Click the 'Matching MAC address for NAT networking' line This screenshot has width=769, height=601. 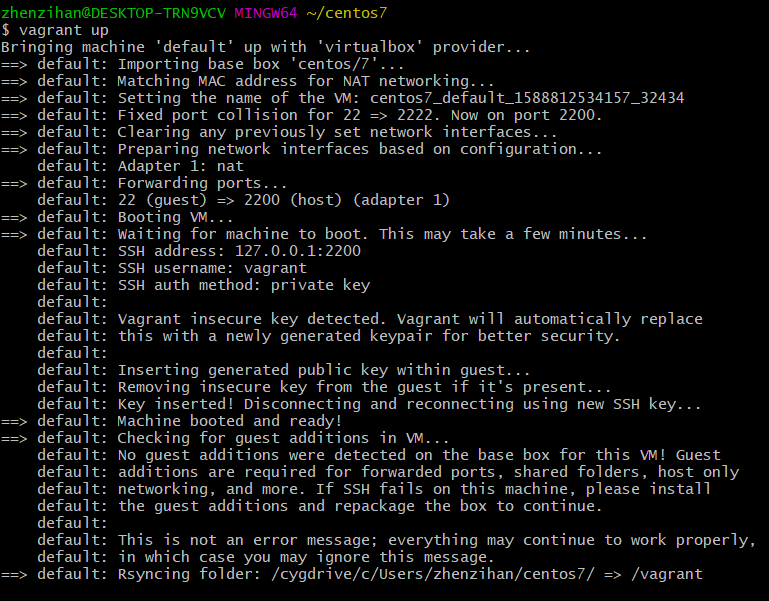[x=248, y=81]
